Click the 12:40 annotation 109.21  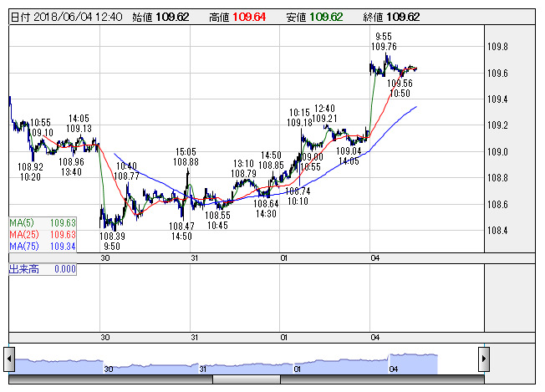[x=324, y=114]
